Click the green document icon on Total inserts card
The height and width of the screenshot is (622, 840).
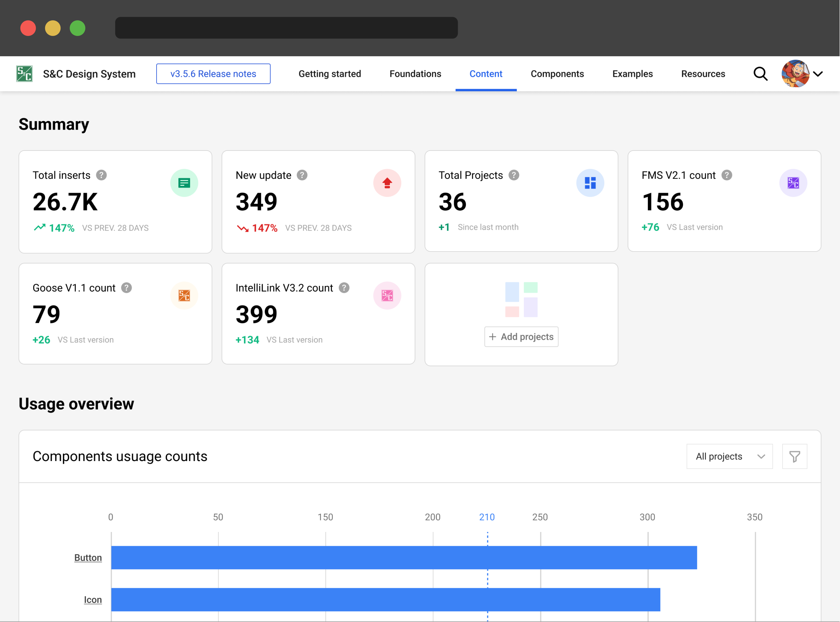point(185,183)
